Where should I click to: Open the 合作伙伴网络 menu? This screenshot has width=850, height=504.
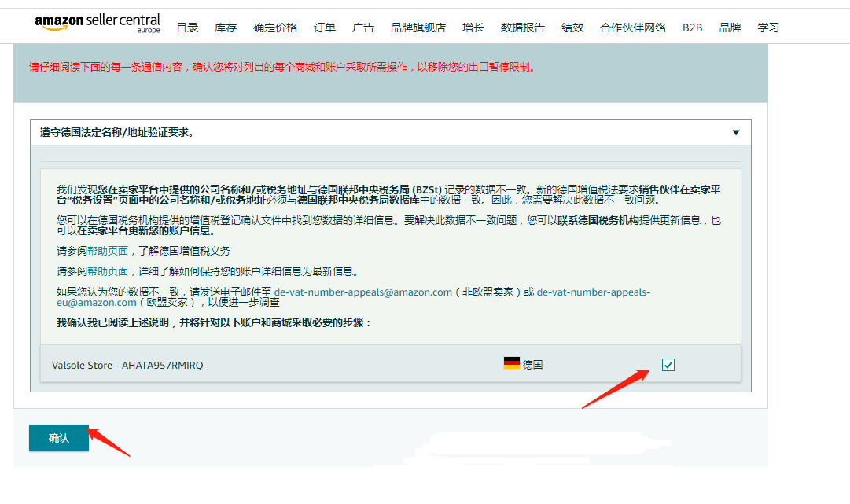tap(633, 28)
